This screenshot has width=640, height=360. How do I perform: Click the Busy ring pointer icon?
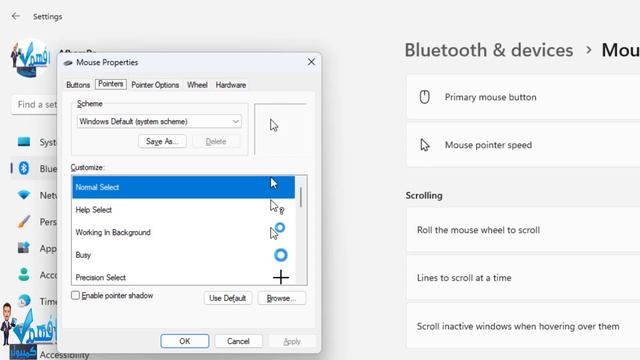(x=280, y=255)
